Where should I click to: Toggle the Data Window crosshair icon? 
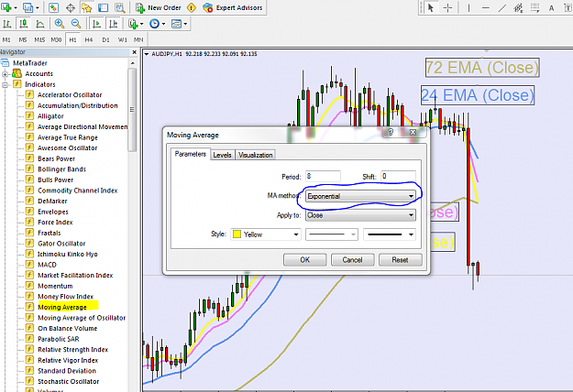(x=71, y=7)
